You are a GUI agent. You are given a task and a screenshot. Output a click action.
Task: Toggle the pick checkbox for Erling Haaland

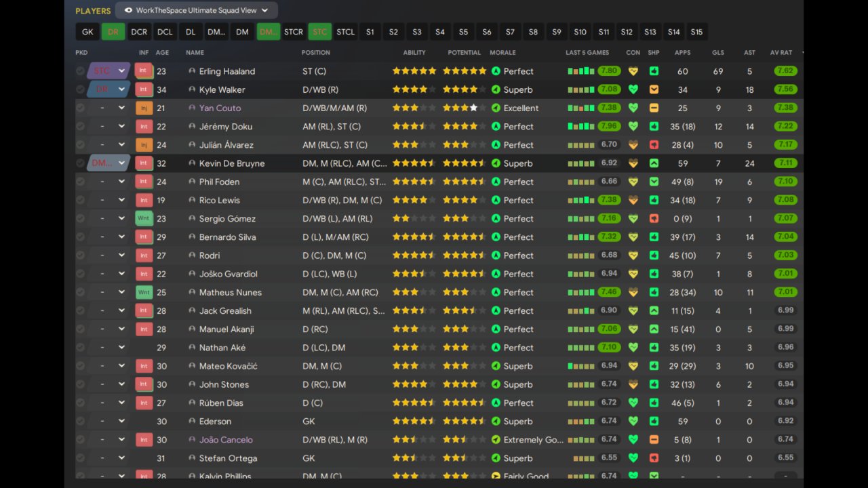80,71
